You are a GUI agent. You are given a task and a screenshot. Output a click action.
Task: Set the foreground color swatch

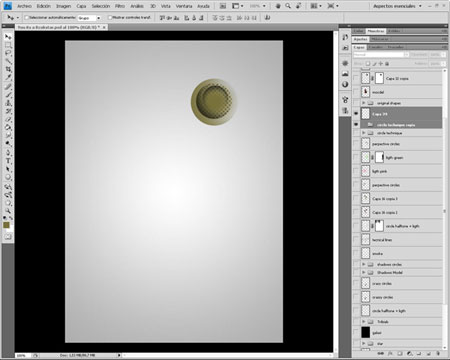[6, 225]
